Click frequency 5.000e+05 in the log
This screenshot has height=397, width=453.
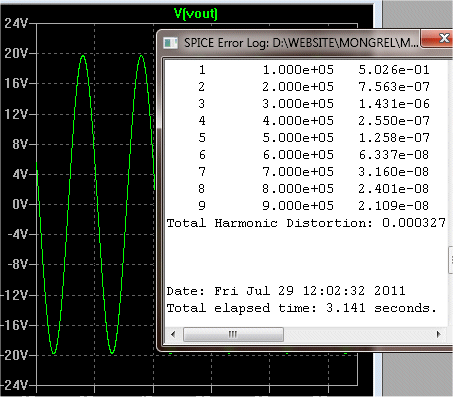[x=298, y=138]
